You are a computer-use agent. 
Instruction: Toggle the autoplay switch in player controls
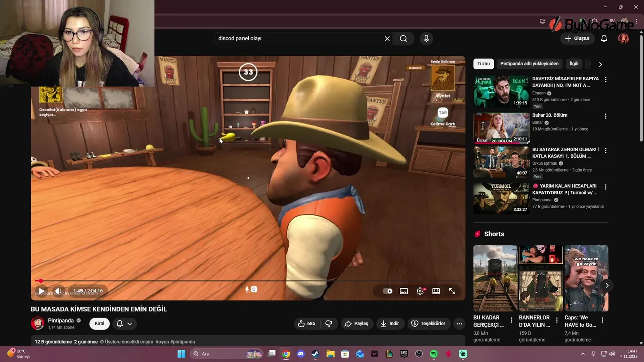(x=387, y=291)
